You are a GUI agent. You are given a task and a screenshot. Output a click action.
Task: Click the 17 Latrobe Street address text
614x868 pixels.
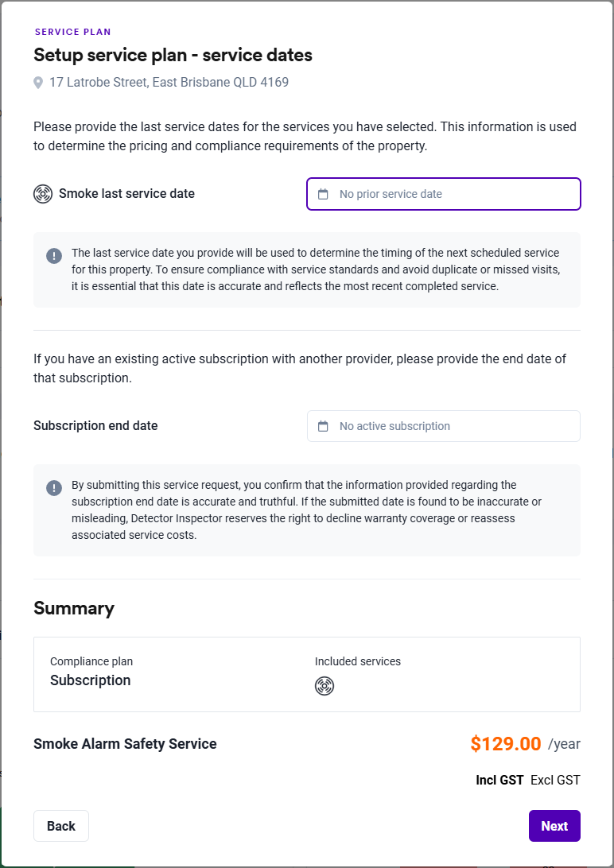point(169,83)
